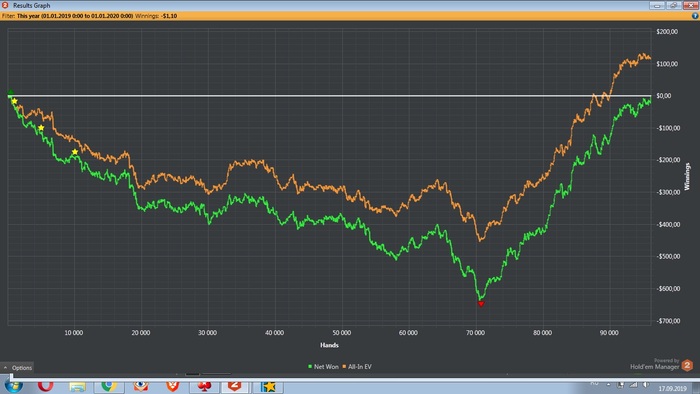Click the yellow star marker near 10 000 hands

(75, 152)
